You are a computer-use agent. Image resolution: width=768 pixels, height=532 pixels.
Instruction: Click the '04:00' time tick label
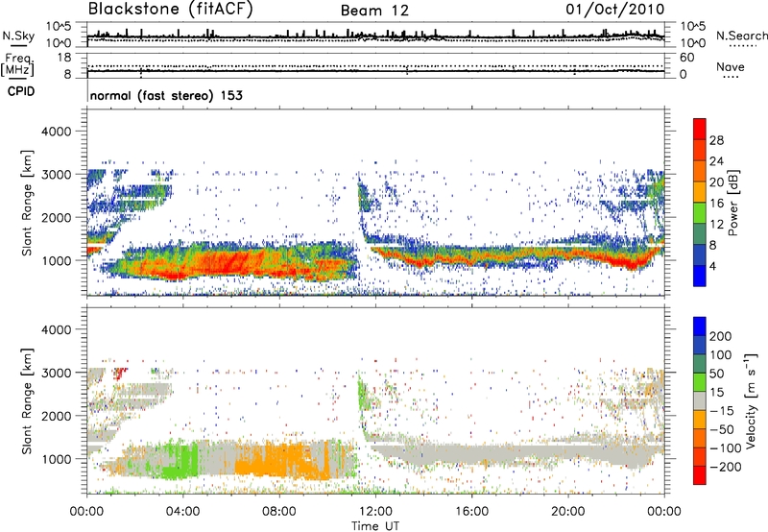(182, 512)
